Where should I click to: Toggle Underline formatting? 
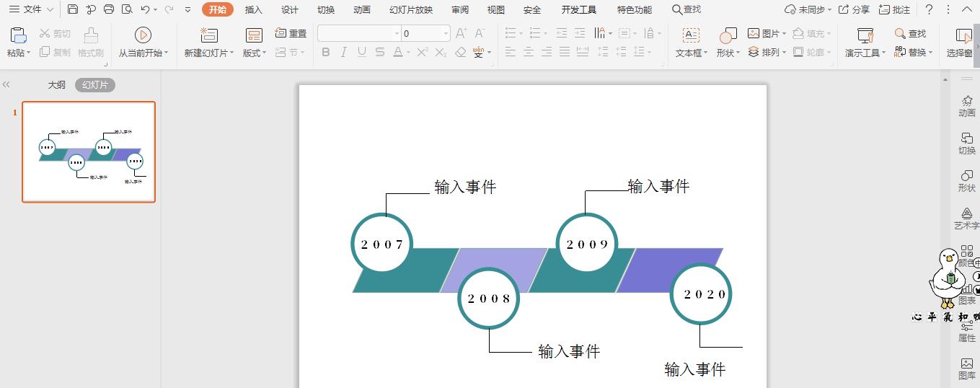tap(361, 52)
